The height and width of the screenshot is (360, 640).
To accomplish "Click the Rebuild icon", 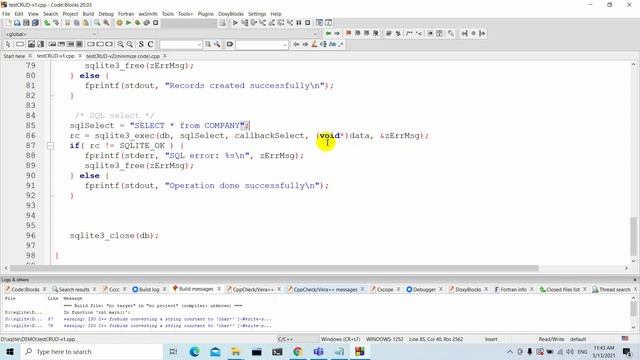I will (x=147, y=23).
